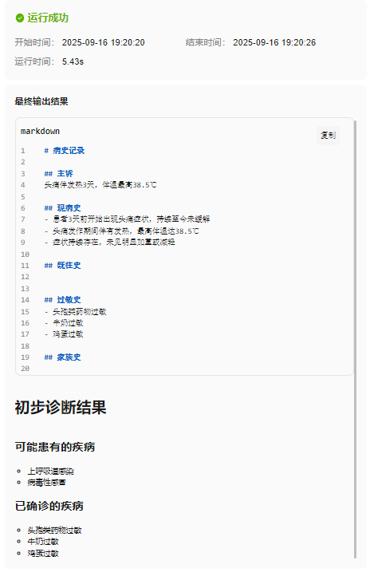Click the vertical scrollbar on the right
Viewport: 370px width, 588px height.
[x=355, y=339]
